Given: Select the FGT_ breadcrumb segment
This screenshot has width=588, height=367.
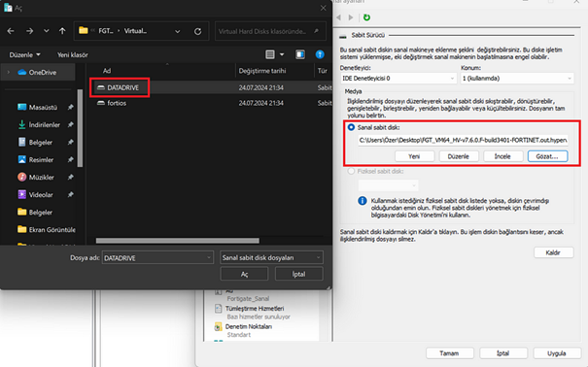Looking at the screenshot, I should click(106, 31).
